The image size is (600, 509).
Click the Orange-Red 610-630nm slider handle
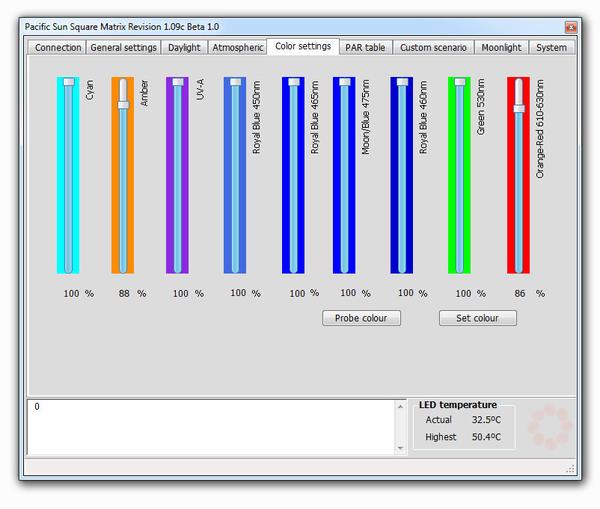519,108
